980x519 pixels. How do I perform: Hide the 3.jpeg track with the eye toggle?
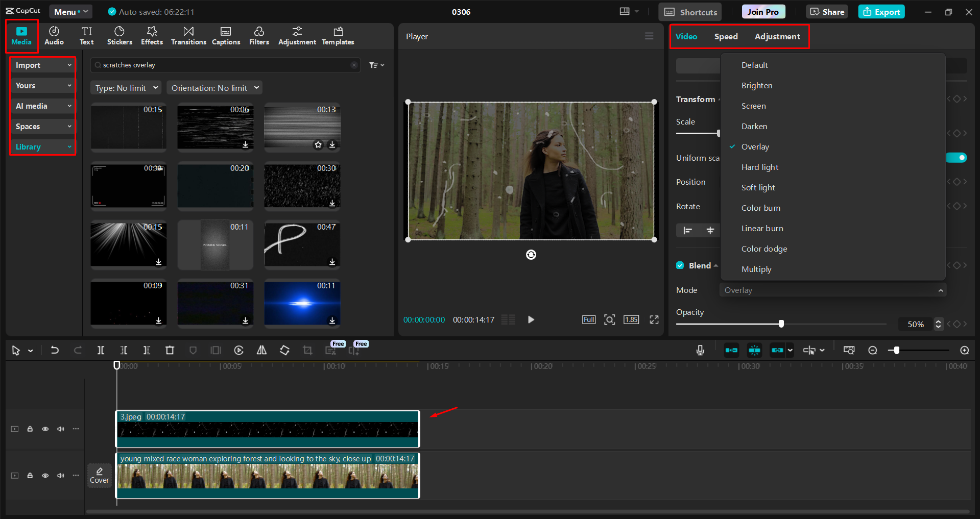[x=45, y=429]
